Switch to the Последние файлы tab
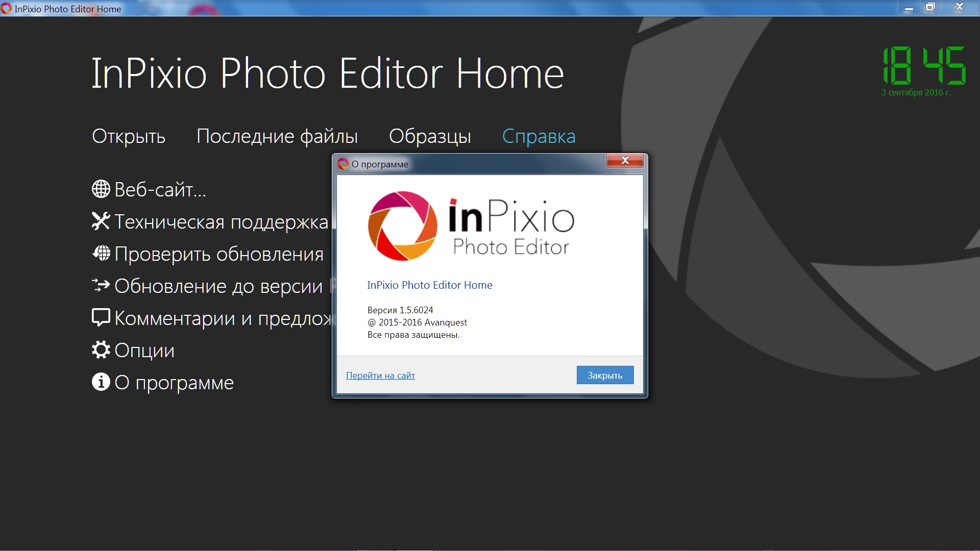 (x=277, y=136)
